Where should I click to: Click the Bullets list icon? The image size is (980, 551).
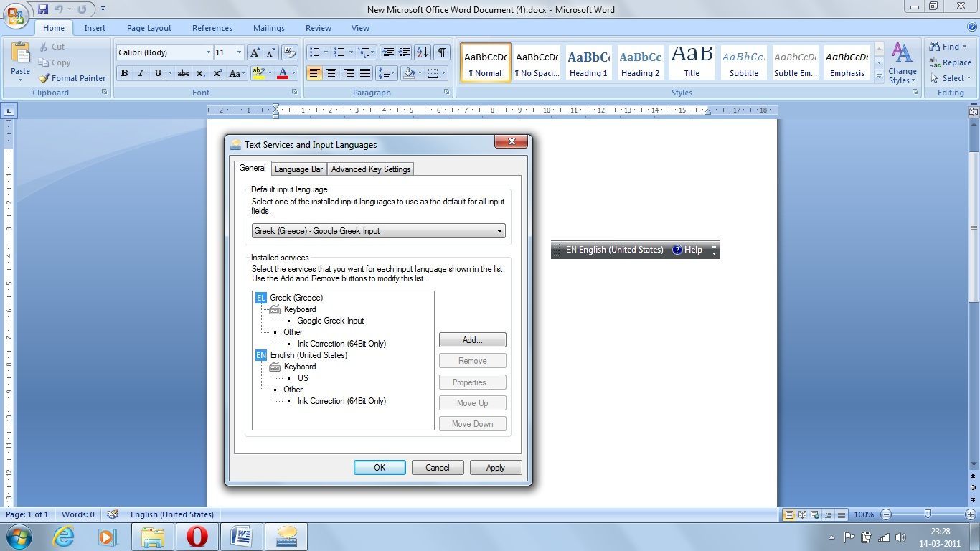[x=314, y=52]
